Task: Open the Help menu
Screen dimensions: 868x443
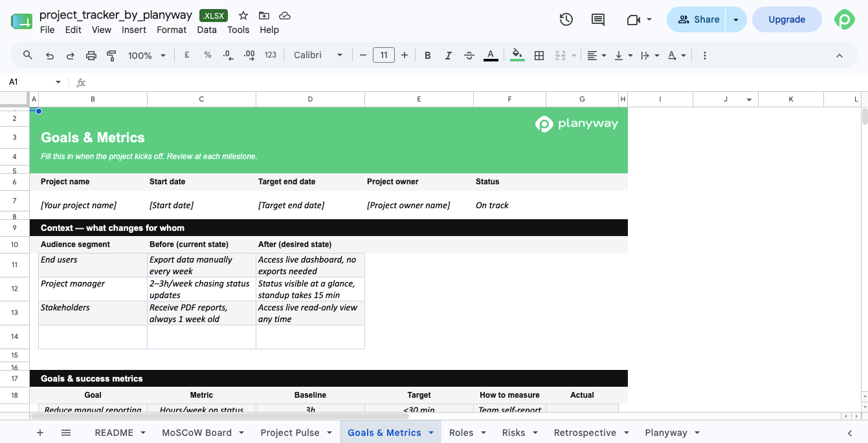Action: [x=269, y=30]
